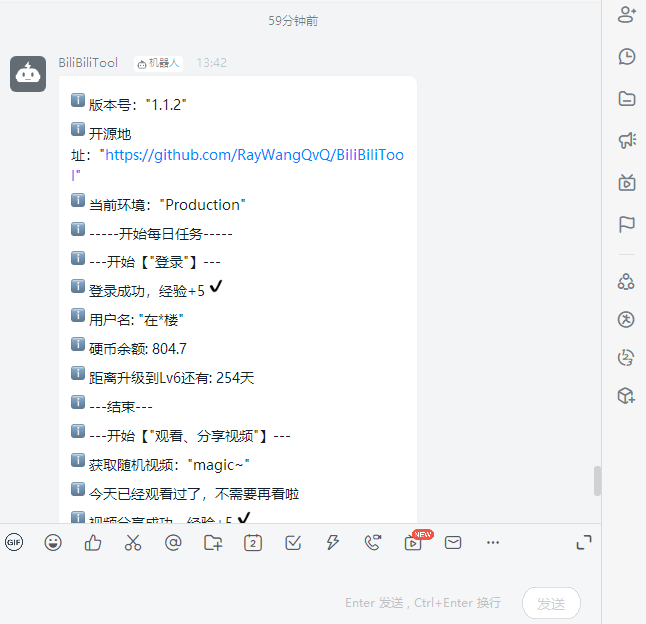
Task: Click the BiliBiliTool robot avatar
Action: click(x=28, y=74)
